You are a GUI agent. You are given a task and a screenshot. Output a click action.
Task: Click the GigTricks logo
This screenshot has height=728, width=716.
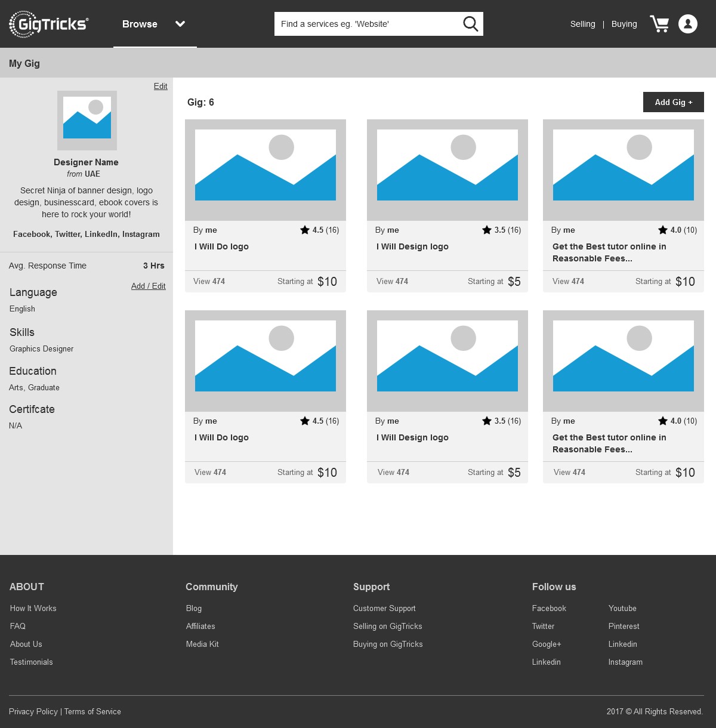tap(49, 24)
